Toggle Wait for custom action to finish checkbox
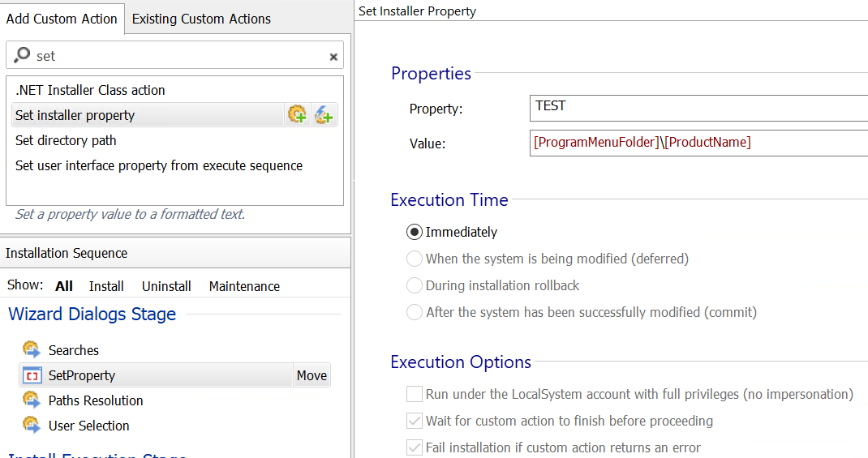This screenshot has width=868, height=458. pyautogui.click(x=415, y=422)
